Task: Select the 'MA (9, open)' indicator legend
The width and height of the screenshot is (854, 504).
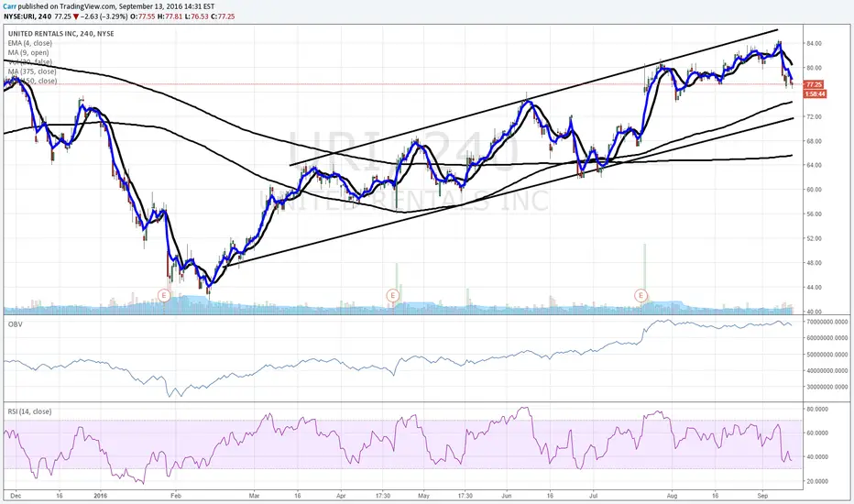Action: [x=28, y=52]
